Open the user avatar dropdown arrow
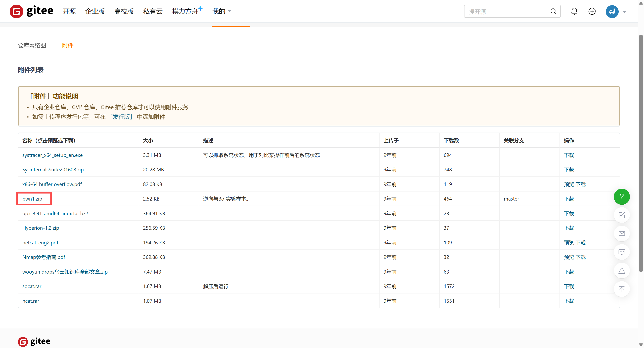 coord(624,12)
